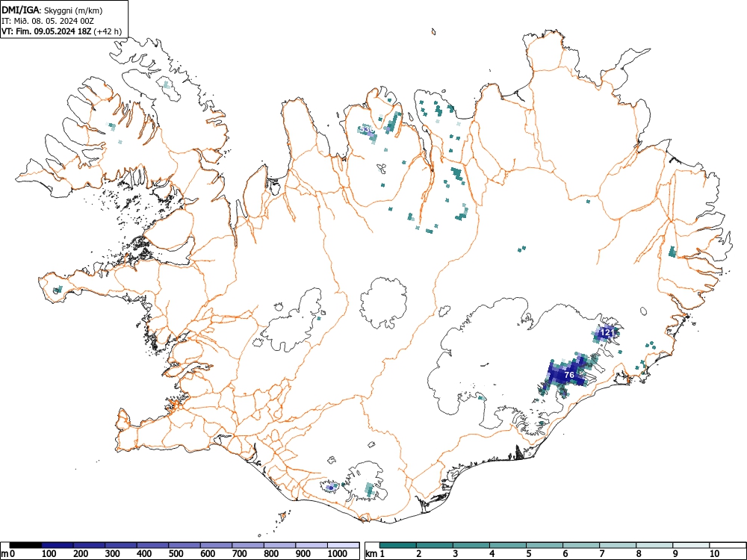Select the teal swatch between 2 and 3 km
Viewport: 747px width, 560px height.
[x=435, y=545]
